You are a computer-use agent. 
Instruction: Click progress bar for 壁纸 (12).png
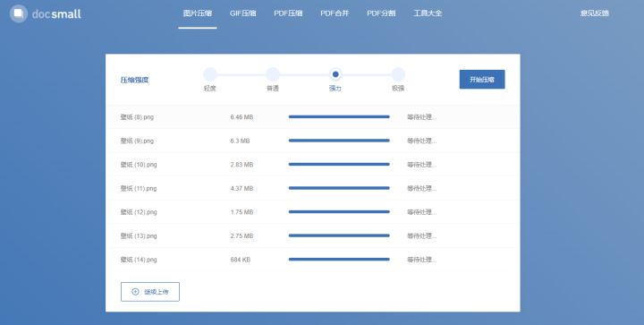339,212
